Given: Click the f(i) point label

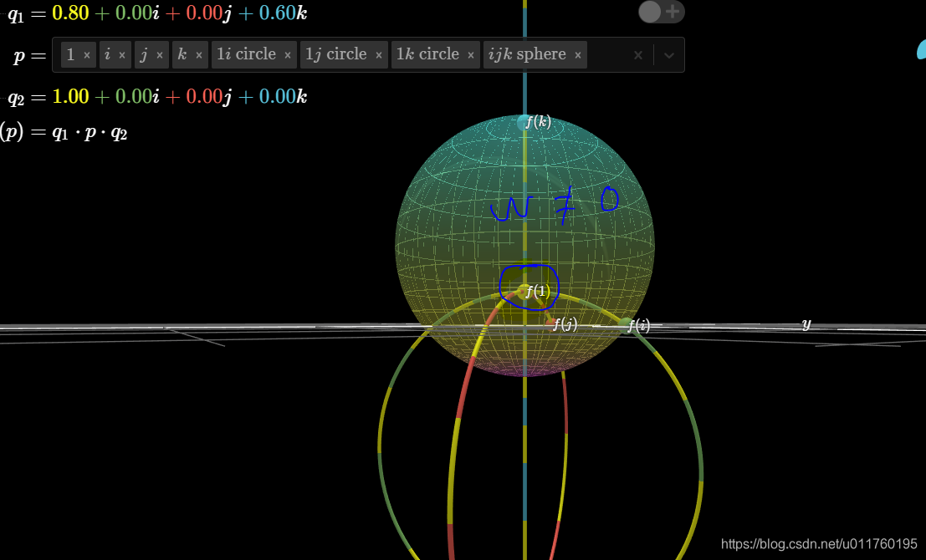Looking at the screenshot, I should click(638, 325).
